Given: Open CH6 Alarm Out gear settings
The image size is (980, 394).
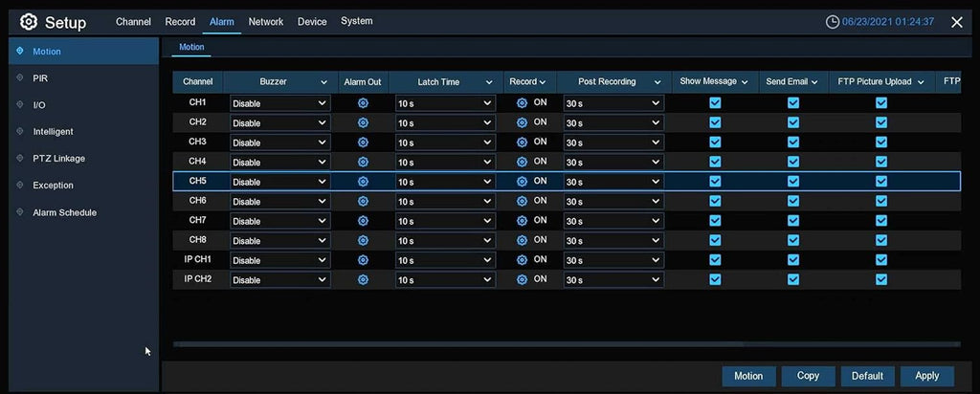Looking at the screenshot, I should coord(363,201).
